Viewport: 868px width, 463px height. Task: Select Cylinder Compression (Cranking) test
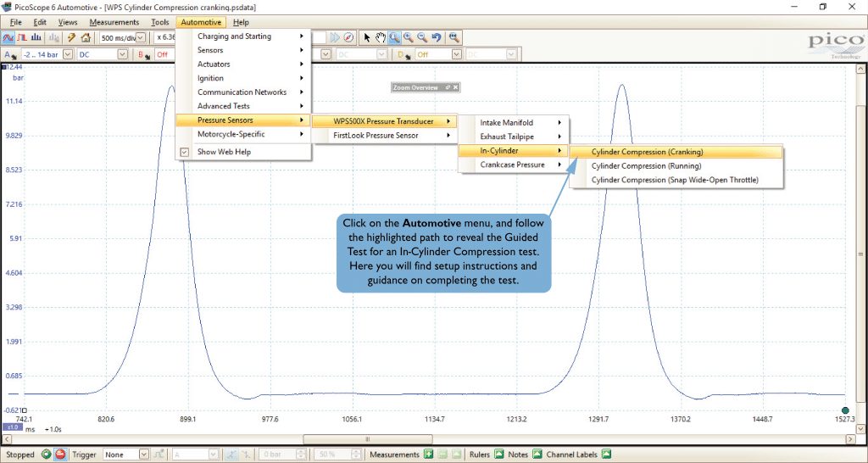click(x=676, y=152)
